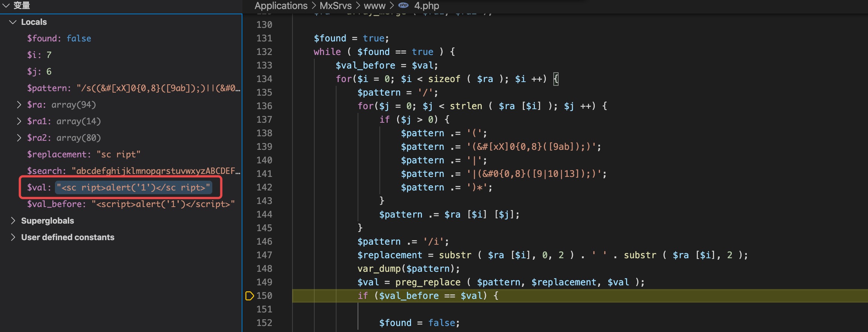Click '$ra [$i] [$j]' on line 144
The width and height of the screenshot is (868, 332).
[x=479, y=215]
